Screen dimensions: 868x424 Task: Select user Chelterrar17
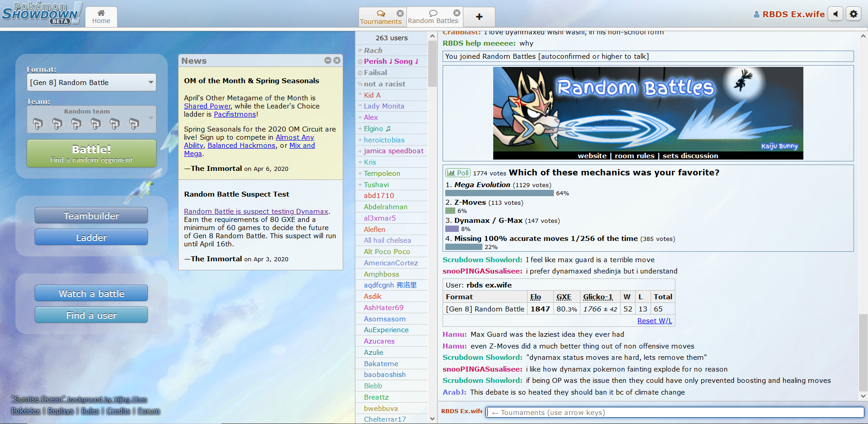click(392, 419)
